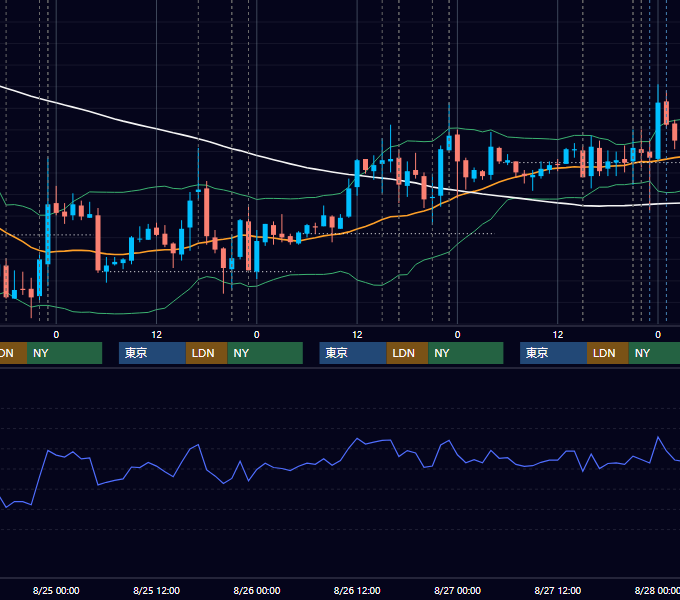Select NY session bar following 8/26 LDN
Viewport: 680px width, 600px height.
(466, 353)
